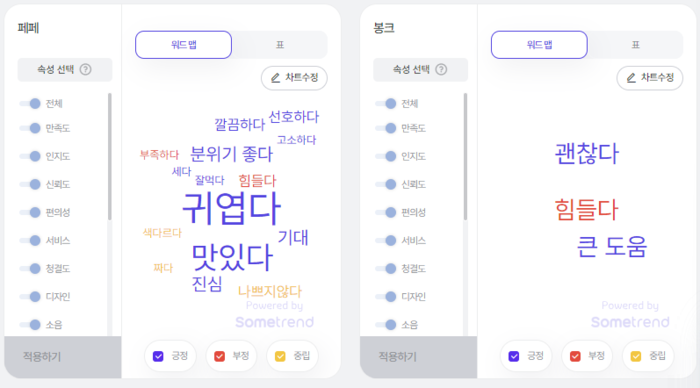
Task: Click pencil icon of 차트수정 in 페페 panel
Action: pyautogui.click(x=275, y=78)
